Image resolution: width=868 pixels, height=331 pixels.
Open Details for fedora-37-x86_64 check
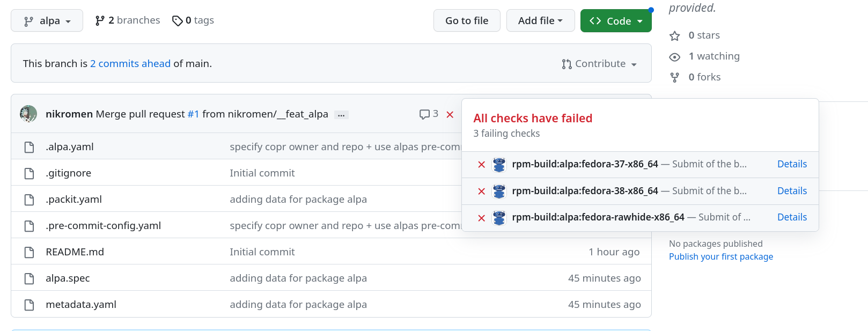tap(792, 164)
